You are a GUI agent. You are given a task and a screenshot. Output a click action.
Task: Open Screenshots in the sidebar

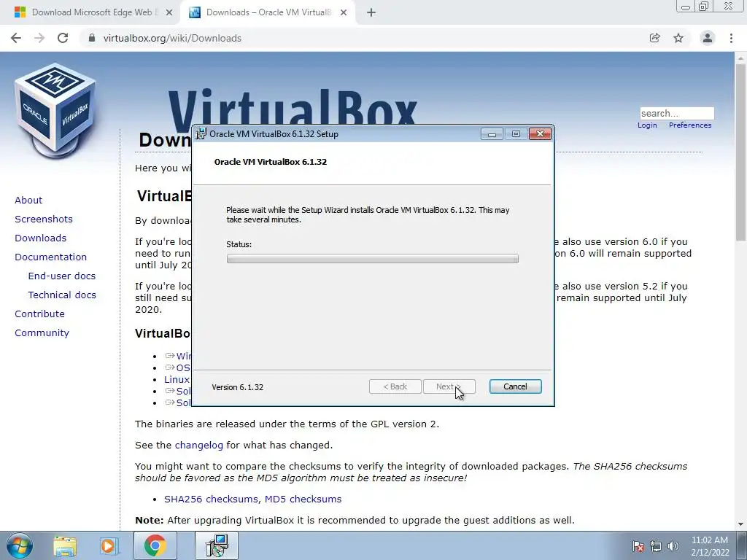(44, 219)
